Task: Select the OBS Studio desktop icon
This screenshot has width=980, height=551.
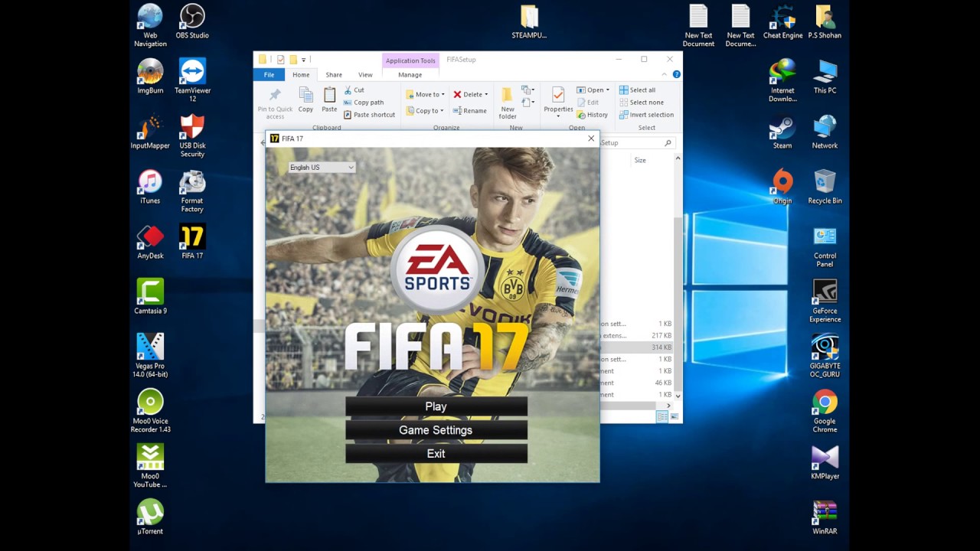Action: tap(192, 21)
